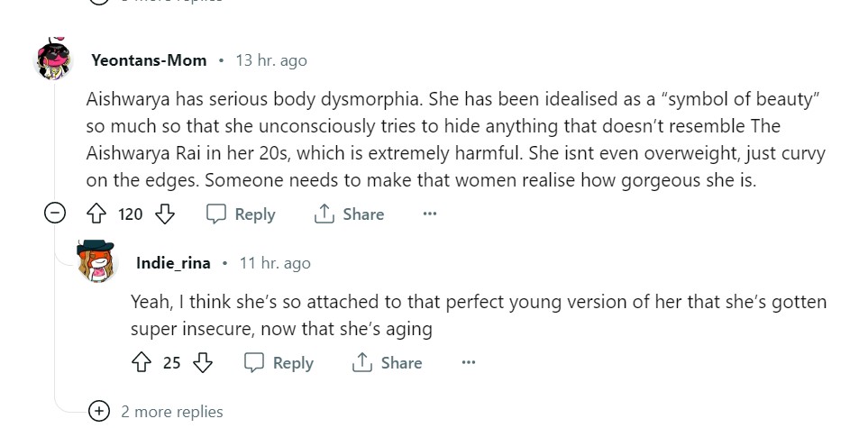
Task: Open Indie_rina's user profile link
Action: pyautogui.click(x=173, y=263)
